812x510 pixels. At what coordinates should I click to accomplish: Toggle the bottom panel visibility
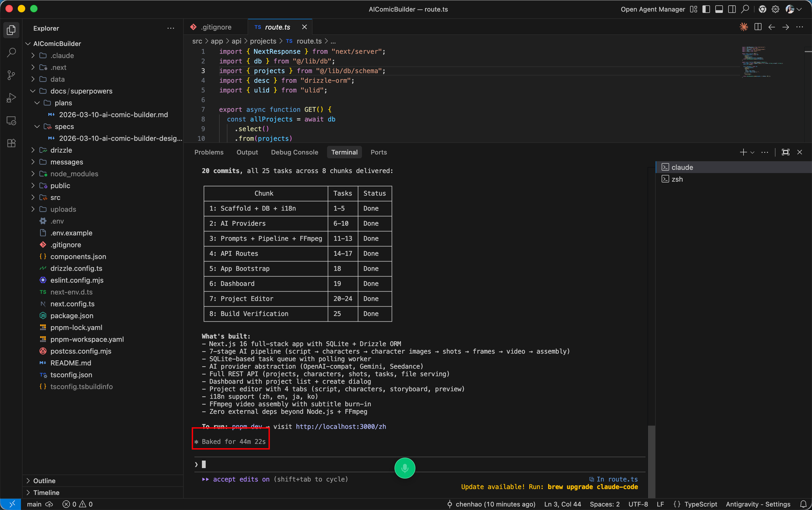point(719,9)
